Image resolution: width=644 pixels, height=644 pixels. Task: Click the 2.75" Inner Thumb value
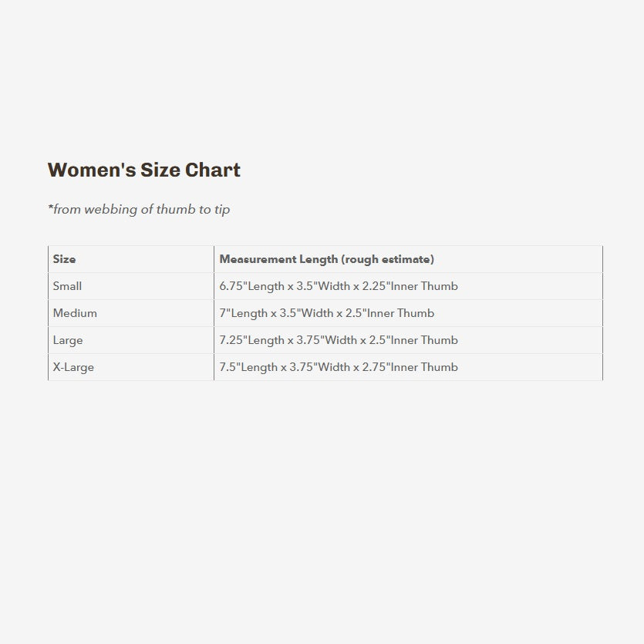410,367
